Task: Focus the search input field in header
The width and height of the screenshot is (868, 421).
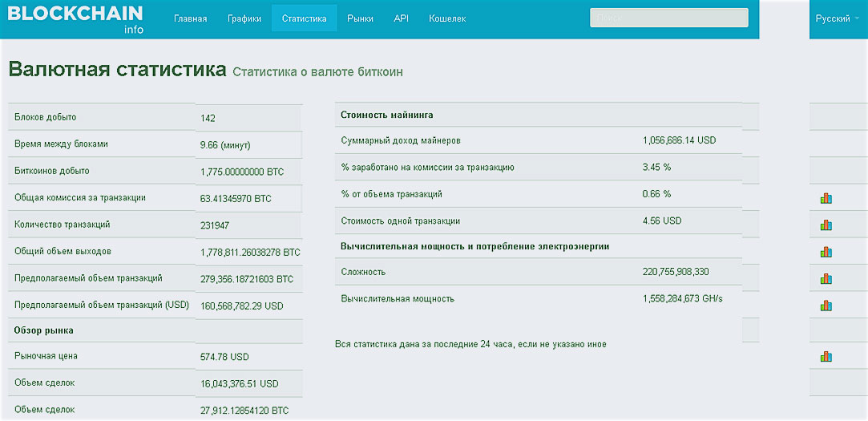Action: [668, 18]
